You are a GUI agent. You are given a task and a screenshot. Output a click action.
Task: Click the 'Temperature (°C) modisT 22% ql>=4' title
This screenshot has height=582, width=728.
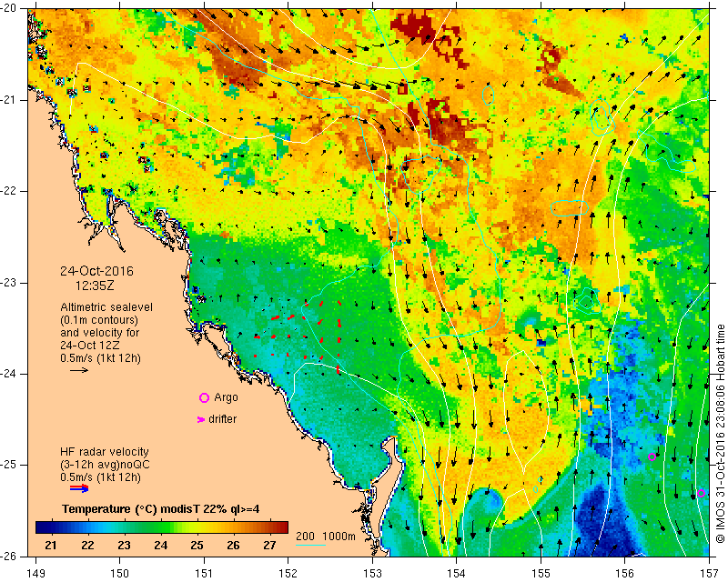tap(161, 509)
